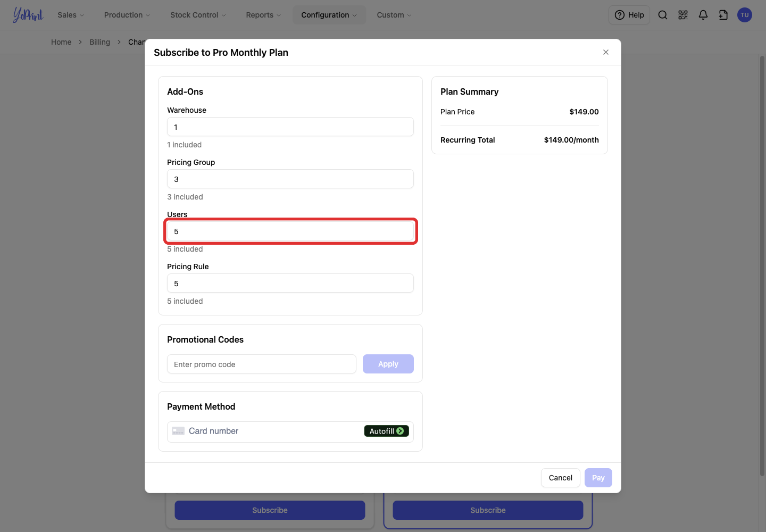
Task: Open the Sales menu
Action: pos(71,15)
